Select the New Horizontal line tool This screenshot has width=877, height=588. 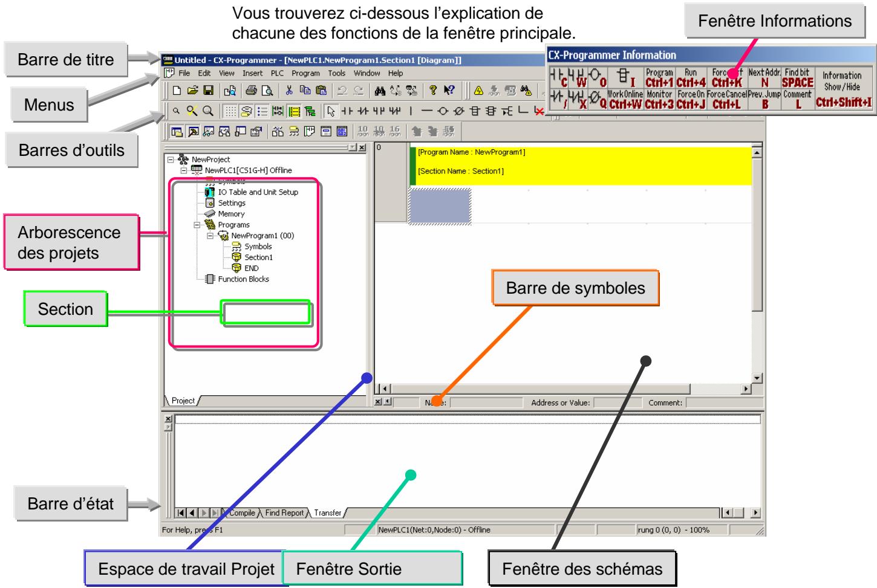coord(426,111)
